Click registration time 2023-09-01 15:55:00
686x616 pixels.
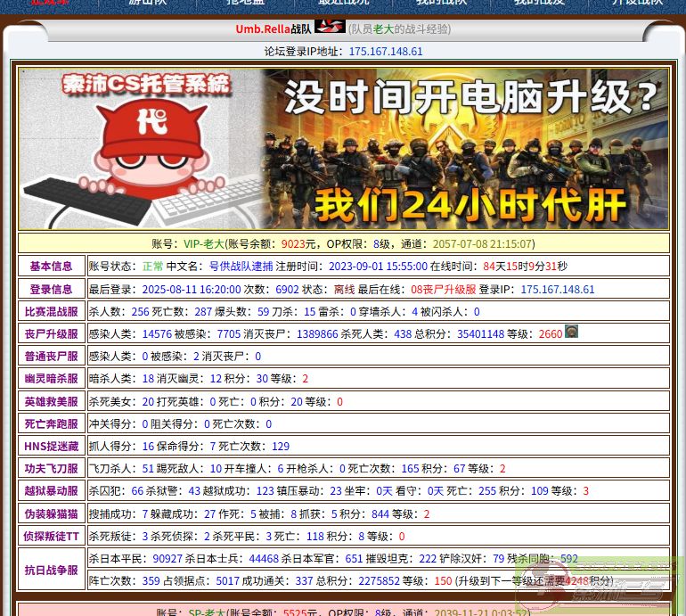[378, 267]
